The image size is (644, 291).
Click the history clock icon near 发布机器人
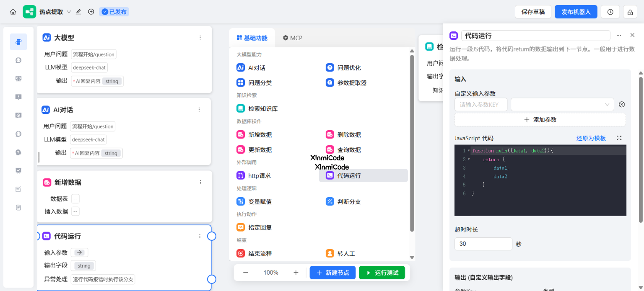pyautogui.click(x=610, y=11)
